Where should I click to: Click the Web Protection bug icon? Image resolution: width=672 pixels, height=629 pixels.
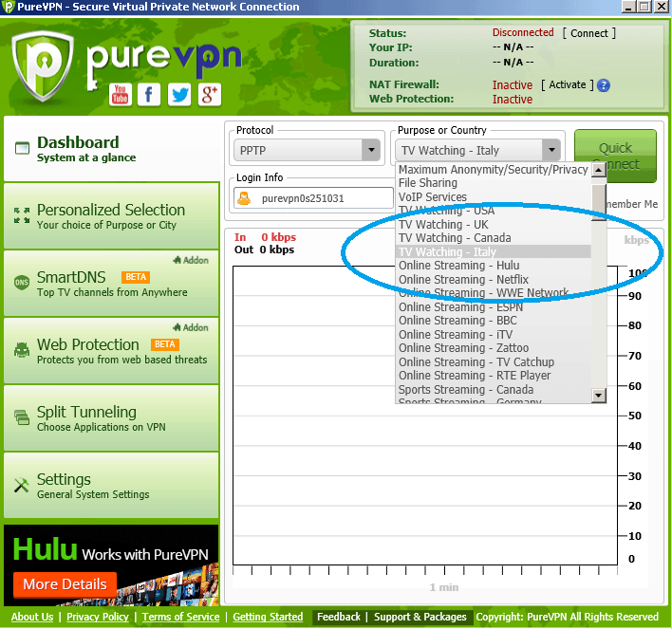(22, 350)
